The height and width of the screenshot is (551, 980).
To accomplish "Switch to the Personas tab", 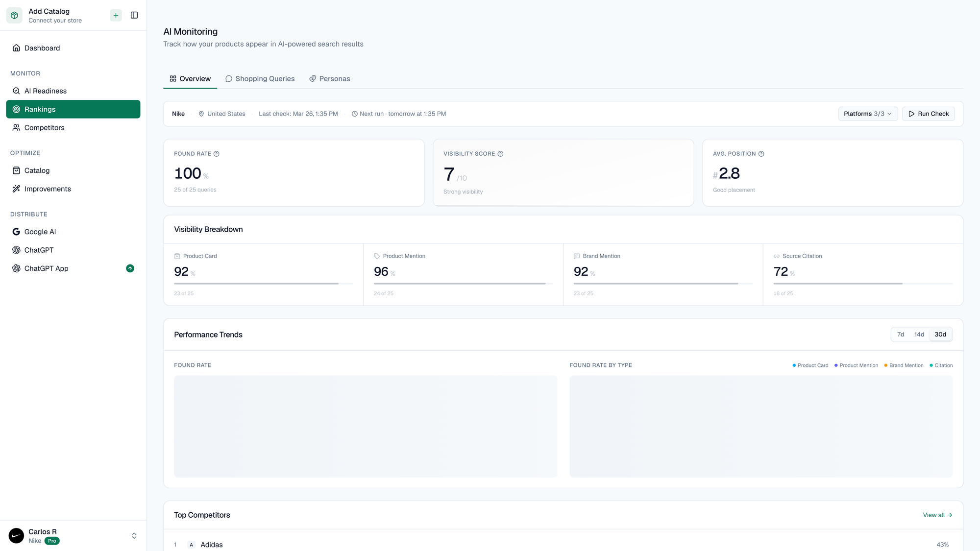I will point(330,79).
